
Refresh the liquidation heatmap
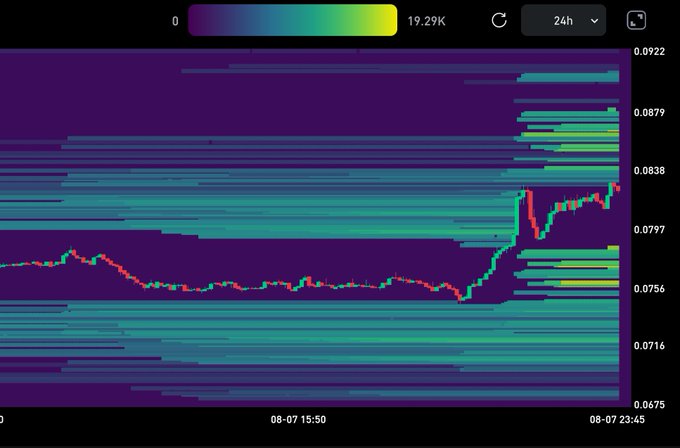coord(499,20)
